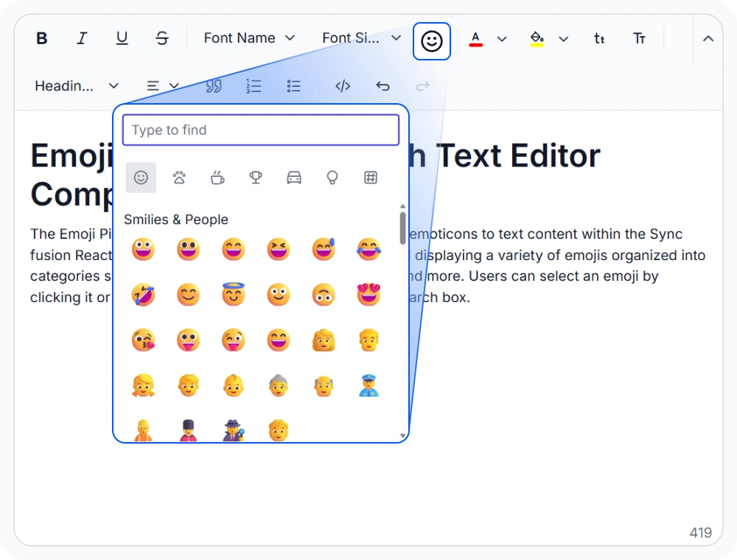This screenshot has width=737, height=560.
Task: Click the scroll down arrow in emoji picker
Action: pos(403,435)
